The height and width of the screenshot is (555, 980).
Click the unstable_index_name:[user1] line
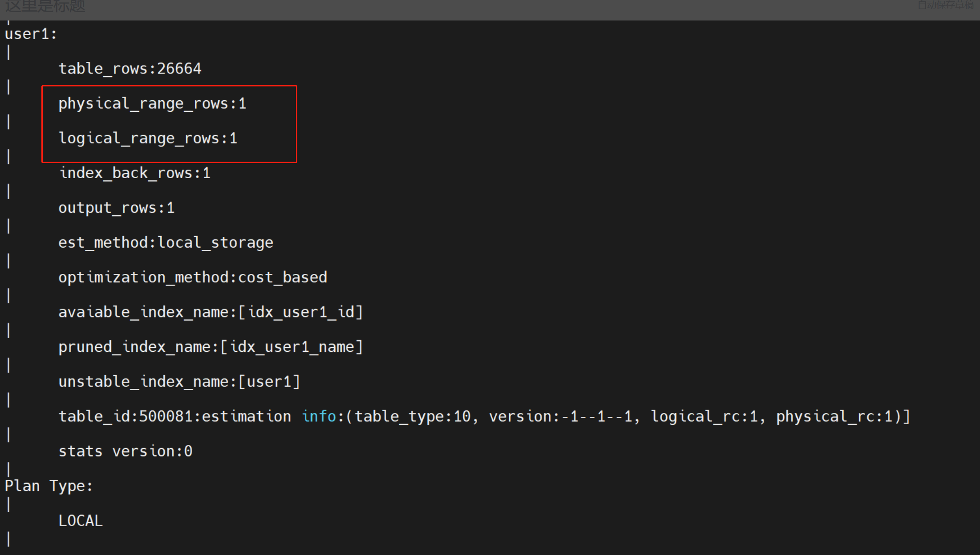pos(179,381)
